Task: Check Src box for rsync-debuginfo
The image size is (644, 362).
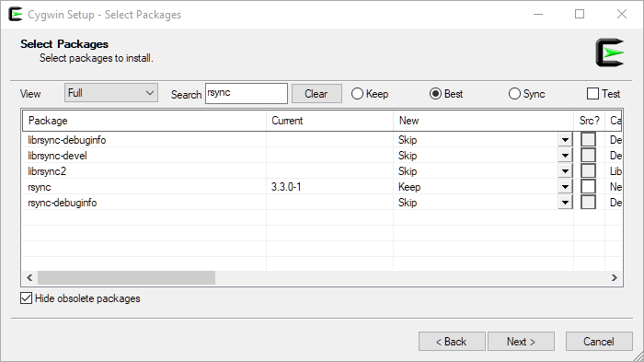Action: [588, 202]
